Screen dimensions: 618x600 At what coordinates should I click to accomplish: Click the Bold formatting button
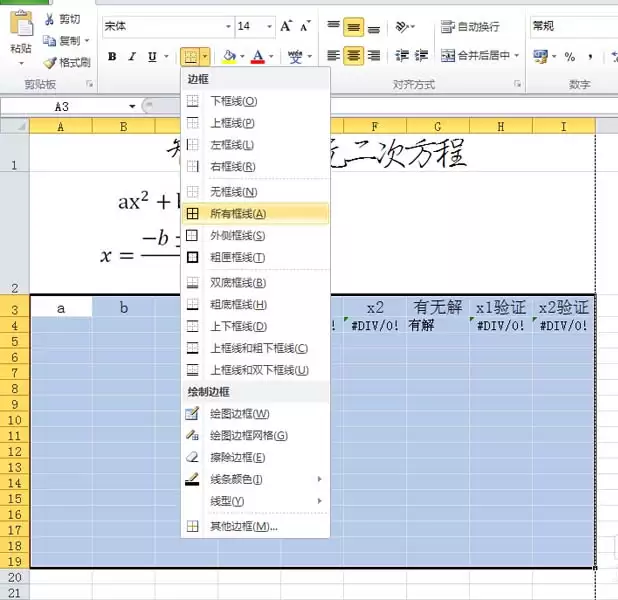tap(112, 57)
